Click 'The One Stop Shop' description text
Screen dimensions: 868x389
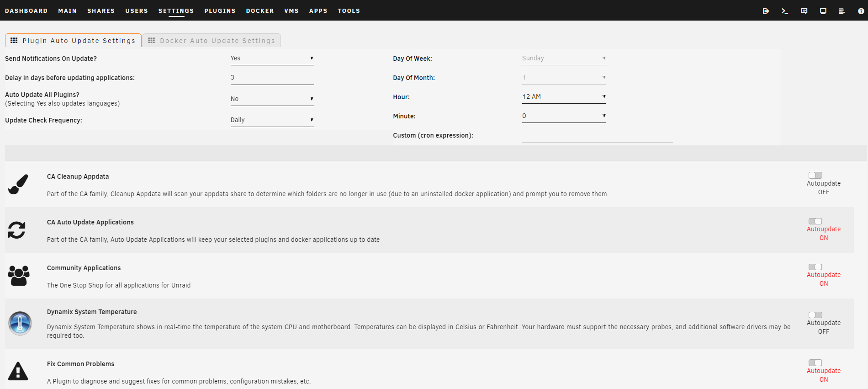point(119,285)
